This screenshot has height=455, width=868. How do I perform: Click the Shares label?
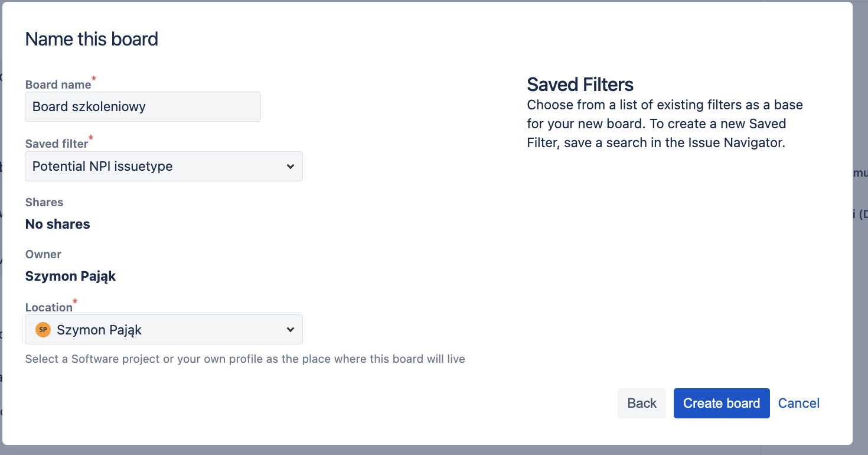[44, 202]
